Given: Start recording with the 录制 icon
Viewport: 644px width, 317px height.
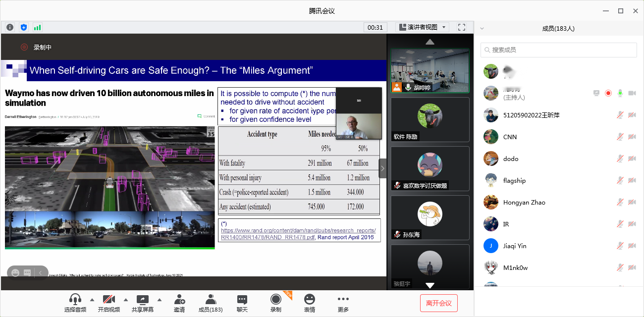Looking at the screenshot, I should coord(275,303).
